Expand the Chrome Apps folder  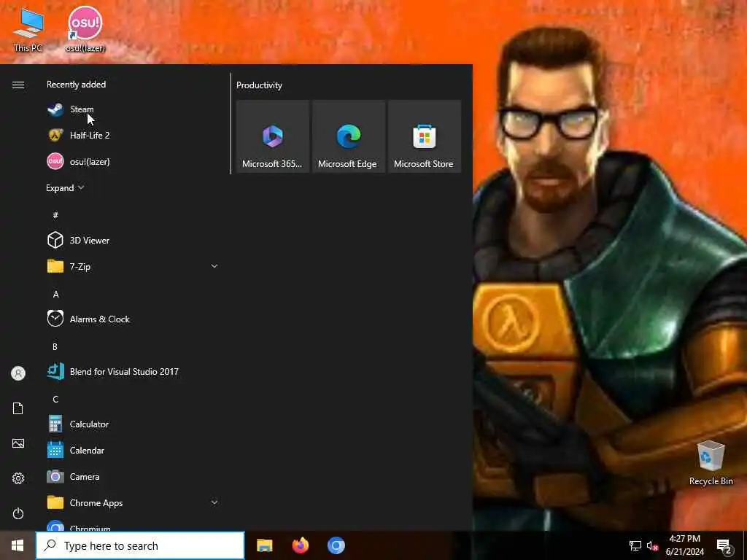click(x=214, y=502)
